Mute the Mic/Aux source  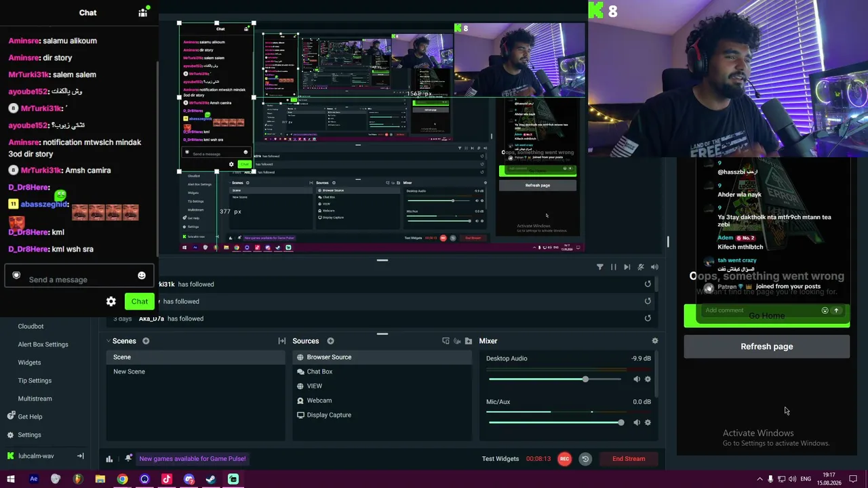tap(636, 422)
